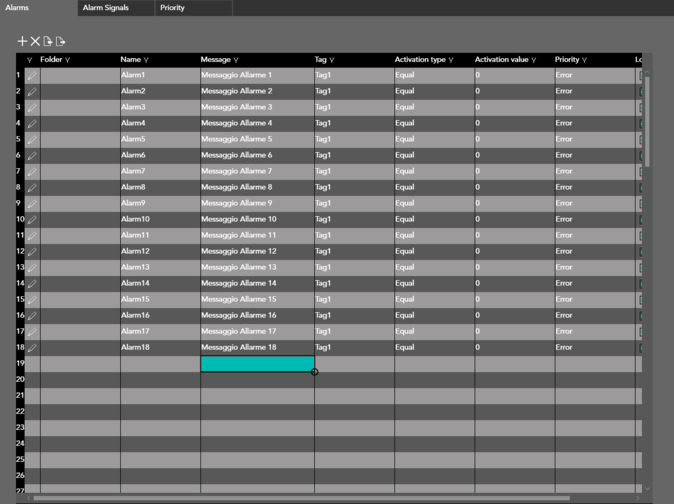Click the X icon to delete alarm
674x504 pixels.
[x=35, y=41]
